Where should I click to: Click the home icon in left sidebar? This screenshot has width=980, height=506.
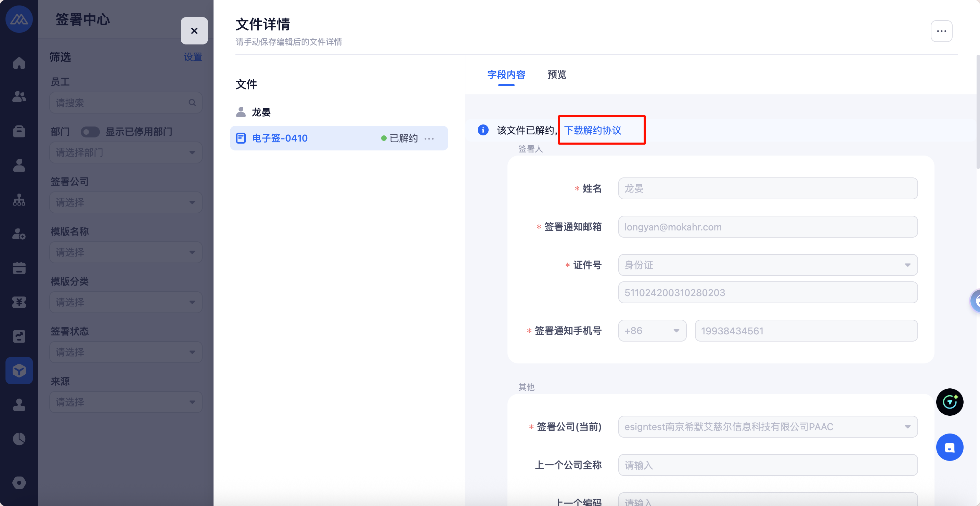coord(19,63)
